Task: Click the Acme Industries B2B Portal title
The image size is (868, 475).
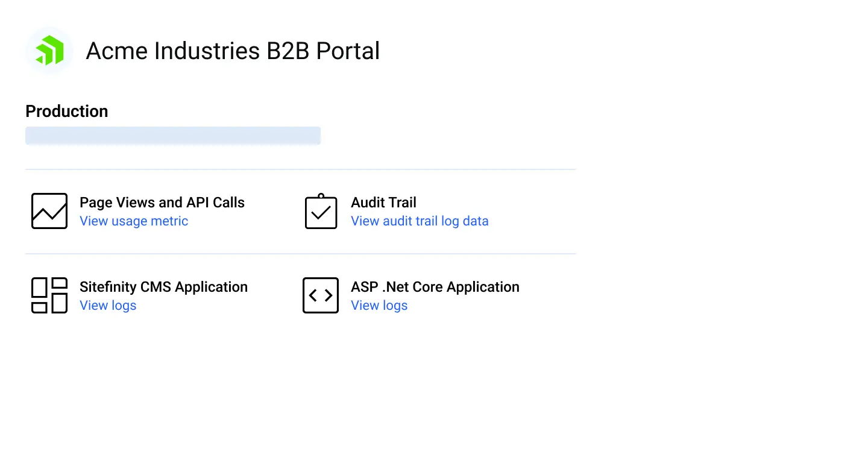Action: 233,51
